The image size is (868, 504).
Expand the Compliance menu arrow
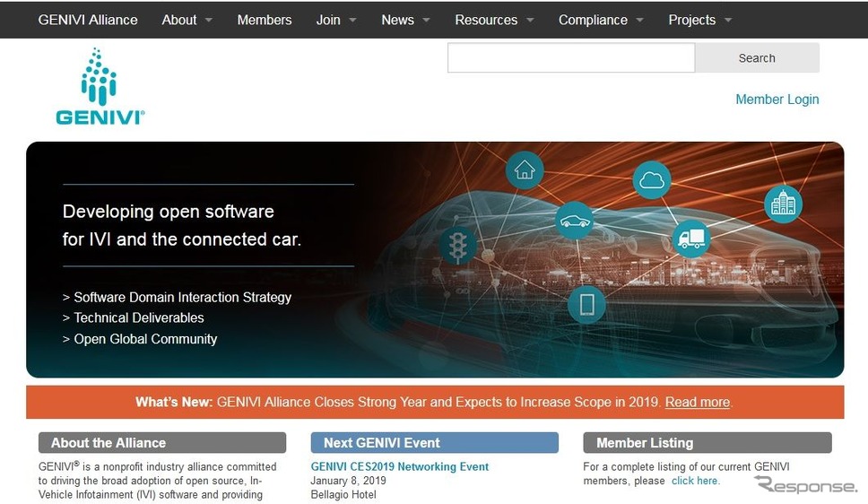point(640,20)
